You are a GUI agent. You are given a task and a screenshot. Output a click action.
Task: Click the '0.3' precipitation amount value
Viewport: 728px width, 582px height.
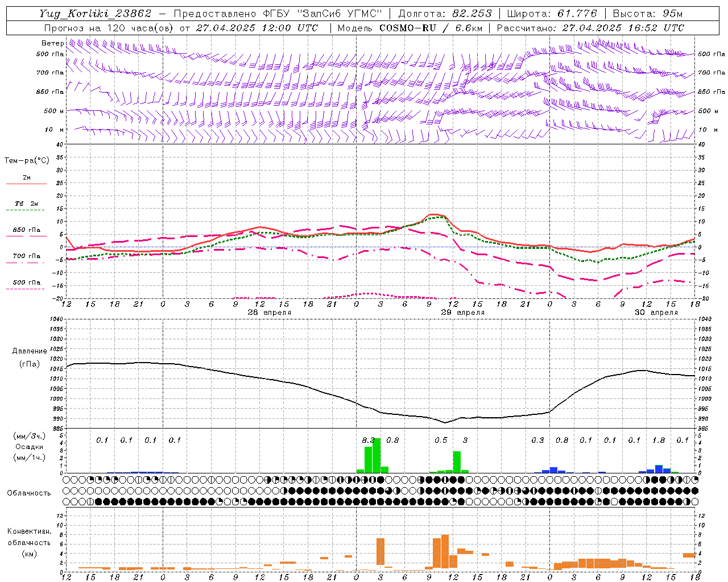click(537, 440)
